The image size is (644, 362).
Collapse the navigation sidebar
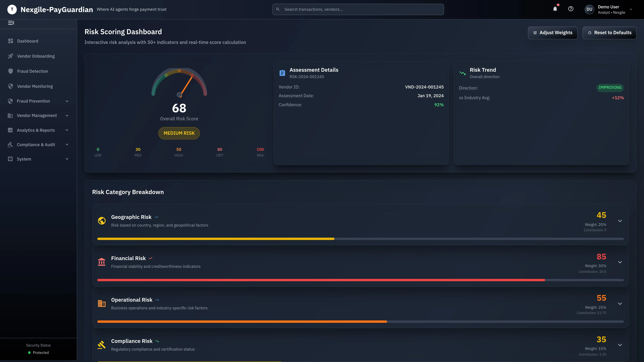click(x=11, y=23)
